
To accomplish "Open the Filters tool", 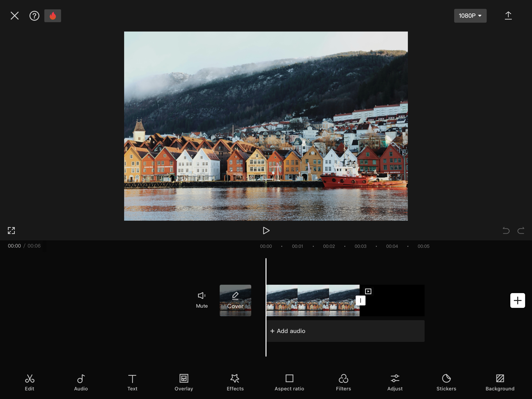I will [x=343, y=382].
